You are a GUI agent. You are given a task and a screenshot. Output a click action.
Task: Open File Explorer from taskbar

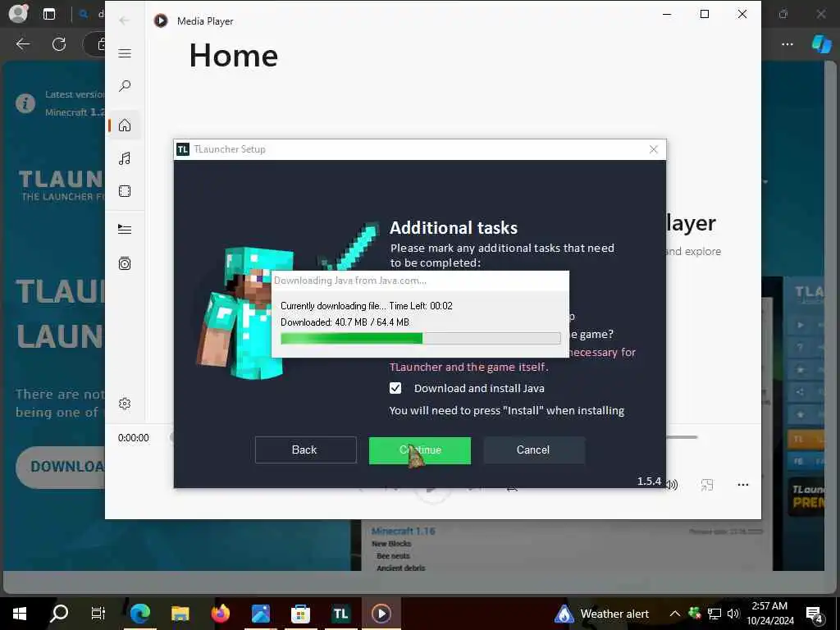pos(180,614)
